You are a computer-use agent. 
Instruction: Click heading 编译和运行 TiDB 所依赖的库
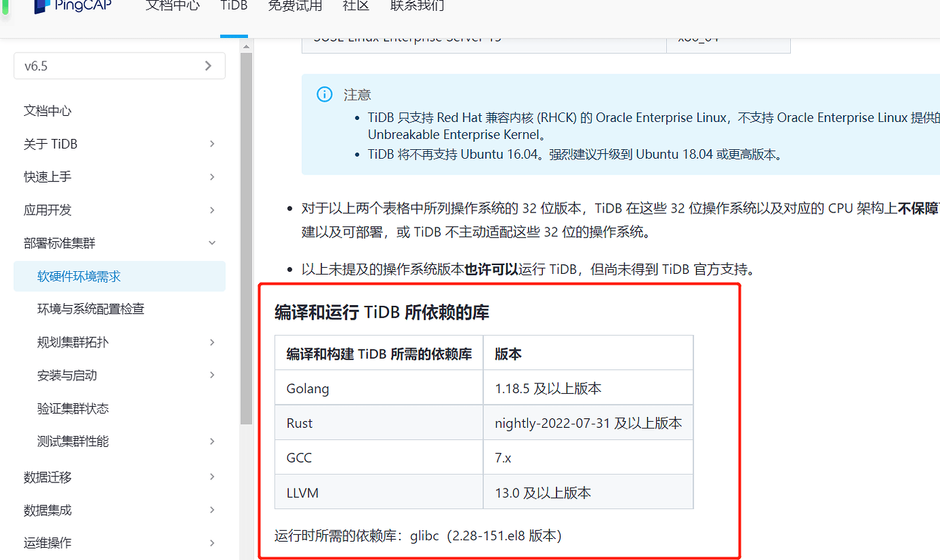tap(382, 313)
